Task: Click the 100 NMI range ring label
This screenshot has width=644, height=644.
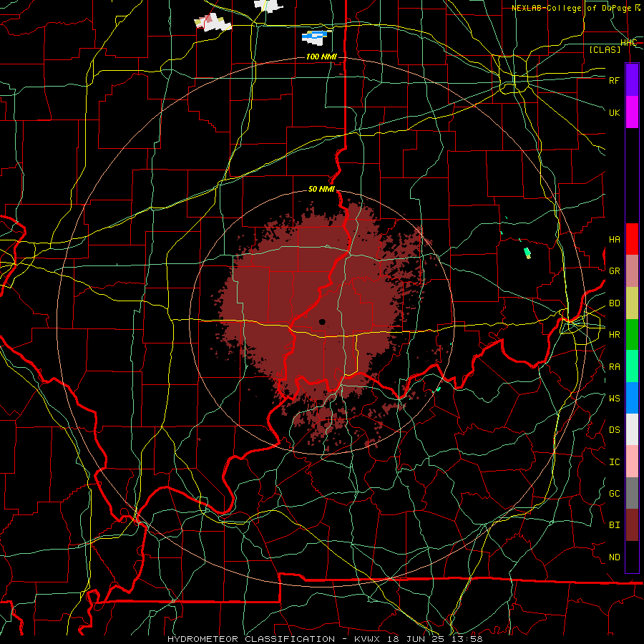Action: (x=321, y=57)
